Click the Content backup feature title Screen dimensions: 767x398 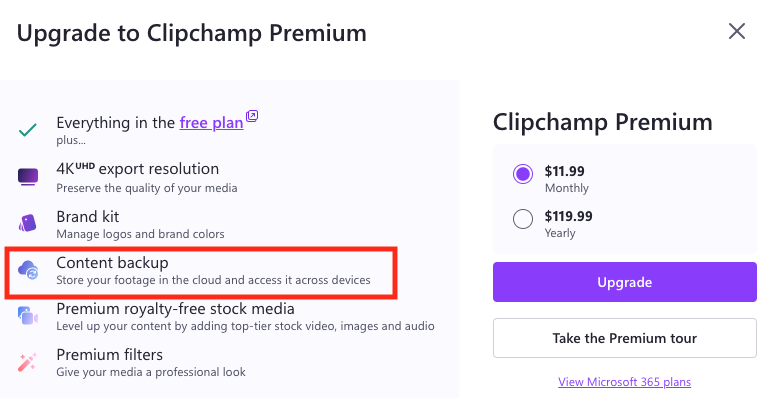[x=113, y=263]
